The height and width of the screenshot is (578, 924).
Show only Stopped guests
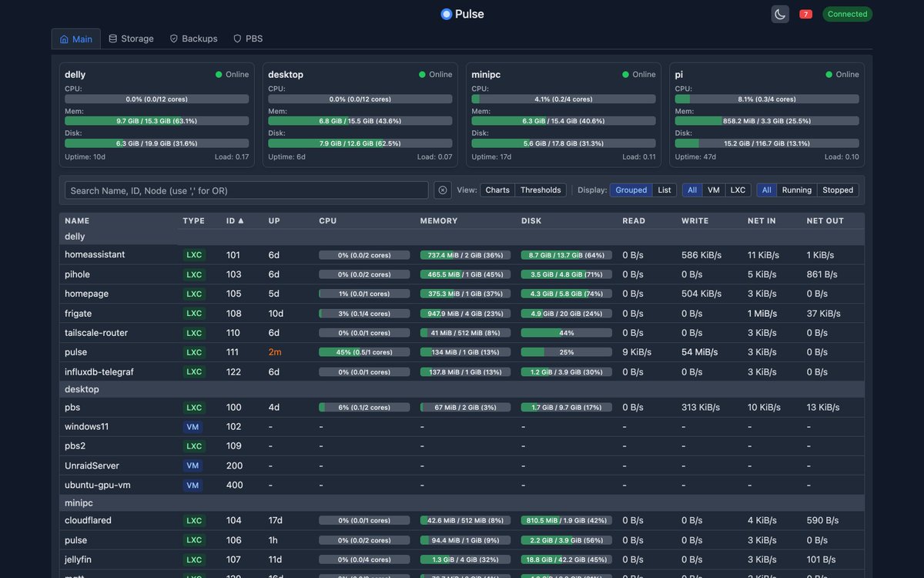coord(838,190)
